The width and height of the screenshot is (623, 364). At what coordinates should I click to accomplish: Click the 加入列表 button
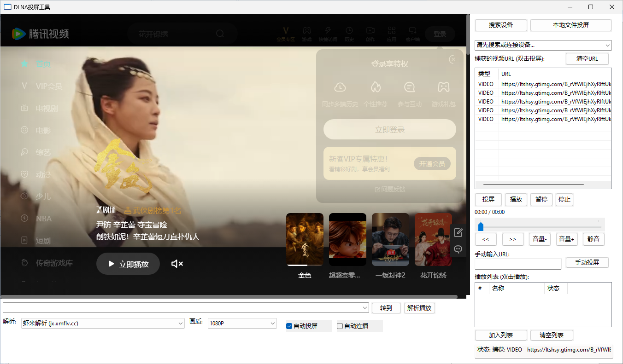click(x=501, y=335)
